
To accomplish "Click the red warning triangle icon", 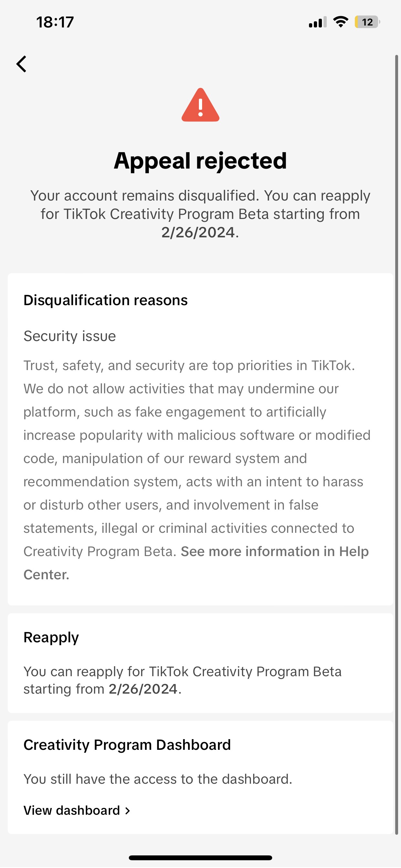I will (x=200, y=106).
